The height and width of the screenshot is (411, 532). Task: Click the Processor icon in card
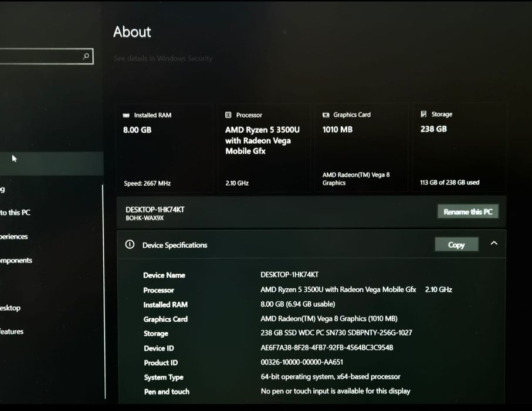pos(228,115)
